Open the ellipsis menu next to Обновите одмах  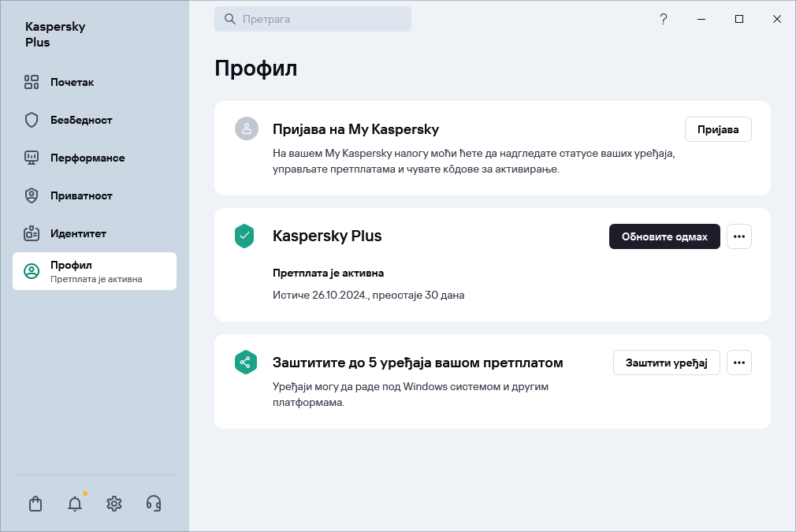tap(739, 236)
